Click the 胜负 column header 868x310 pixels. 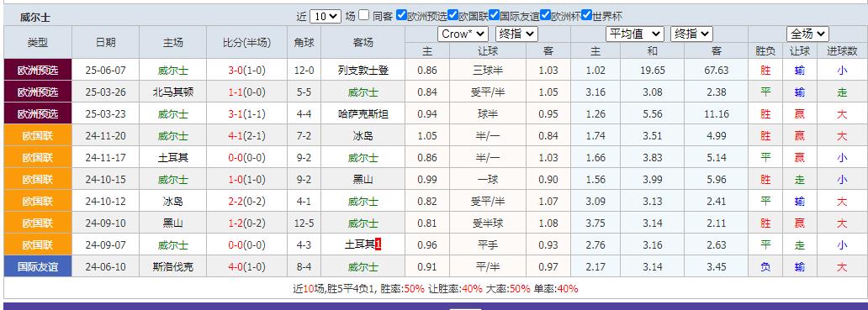tap(765, 51)
